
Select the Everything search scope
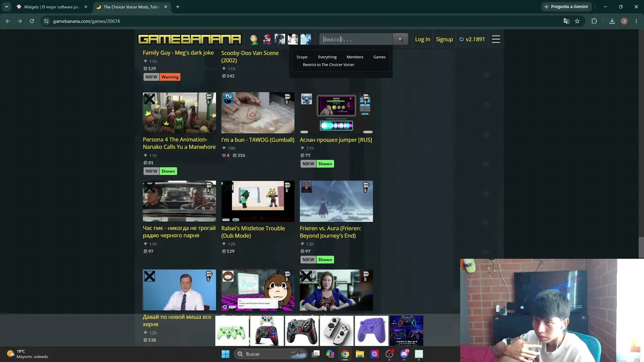click(x=327, y=57)
